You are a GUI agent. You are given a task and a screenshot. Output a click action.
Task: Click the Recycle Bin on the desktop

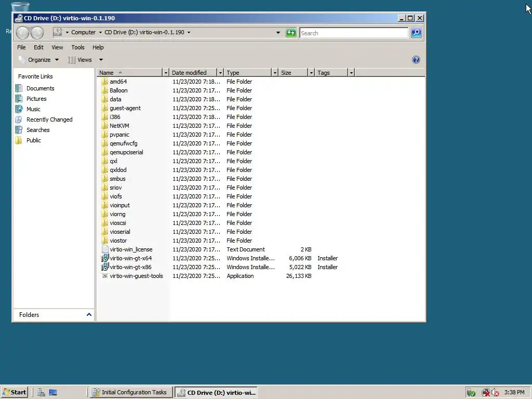(x=20, y=7)
